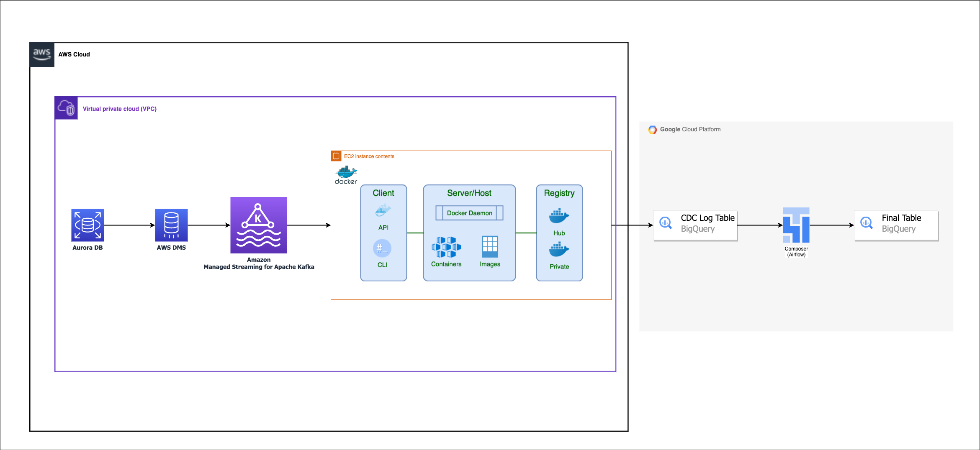Click the CDC Log Table BigQuery icon

[x=666, y=223]
